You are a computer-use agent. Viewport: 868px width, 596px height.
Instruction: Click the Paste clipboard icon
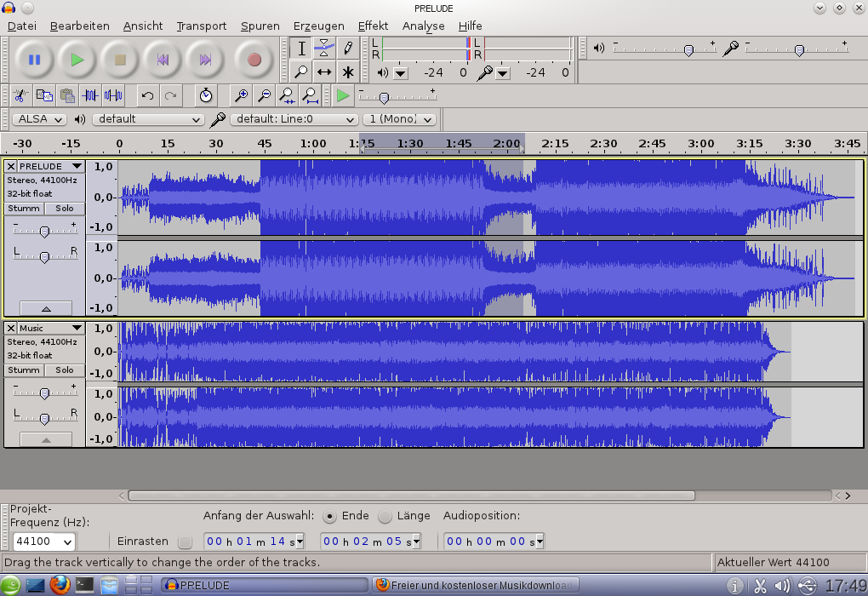[67, 96]
